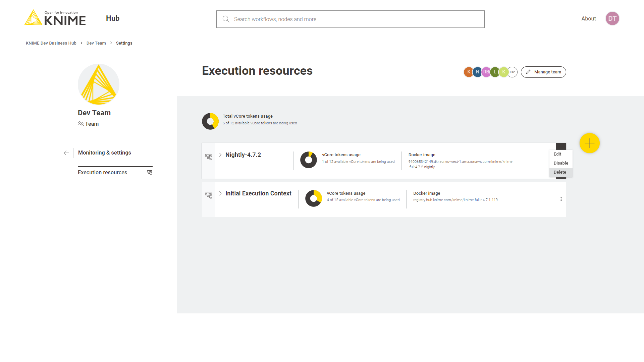Click '4 of 12 available vCore tokens' text
644x362 pixels.
pyautogui.click(x=363, y=200)
